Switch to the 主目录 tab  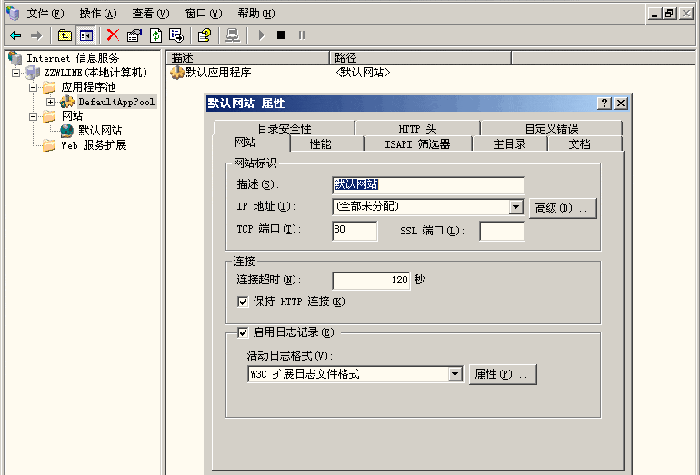point(509,144)
